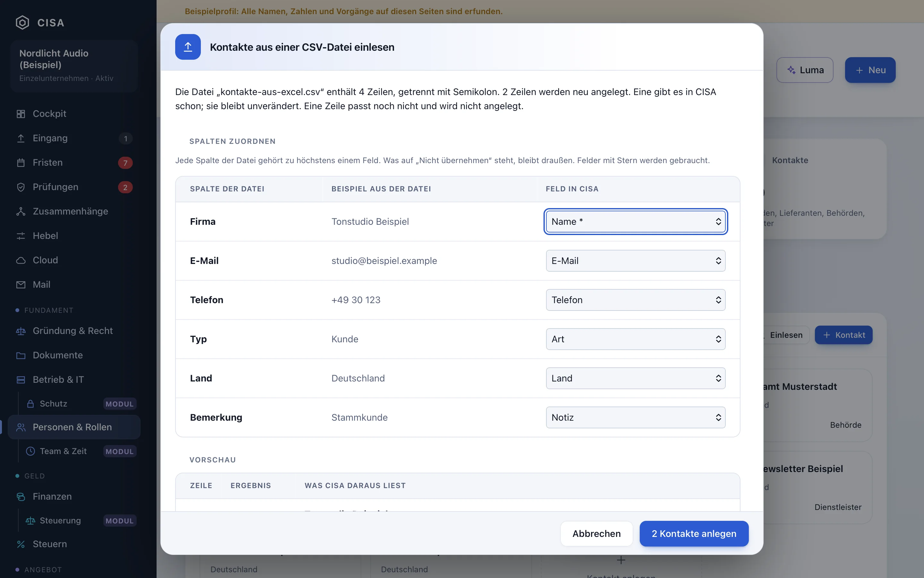The width and height of the screenshot is (924, 578).
Task: Click the Hebel sliders icon
Action: coord(21,236)
